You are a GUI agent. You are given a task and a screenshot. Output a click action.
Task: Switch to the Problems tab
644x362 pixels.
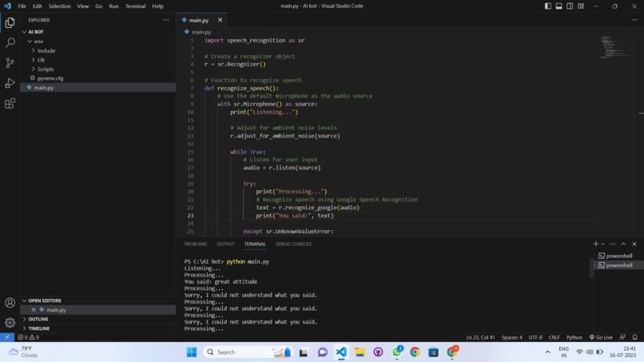tap(196, 244)
